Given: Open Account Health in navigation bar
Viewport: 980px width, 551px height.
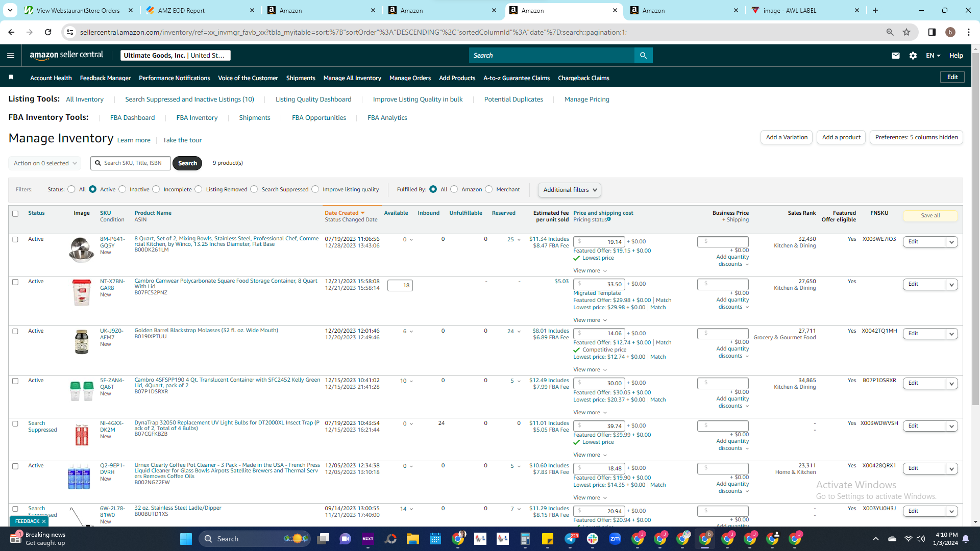Looking at the screenshot, I should pyautogui.click(x=51, y=78).
